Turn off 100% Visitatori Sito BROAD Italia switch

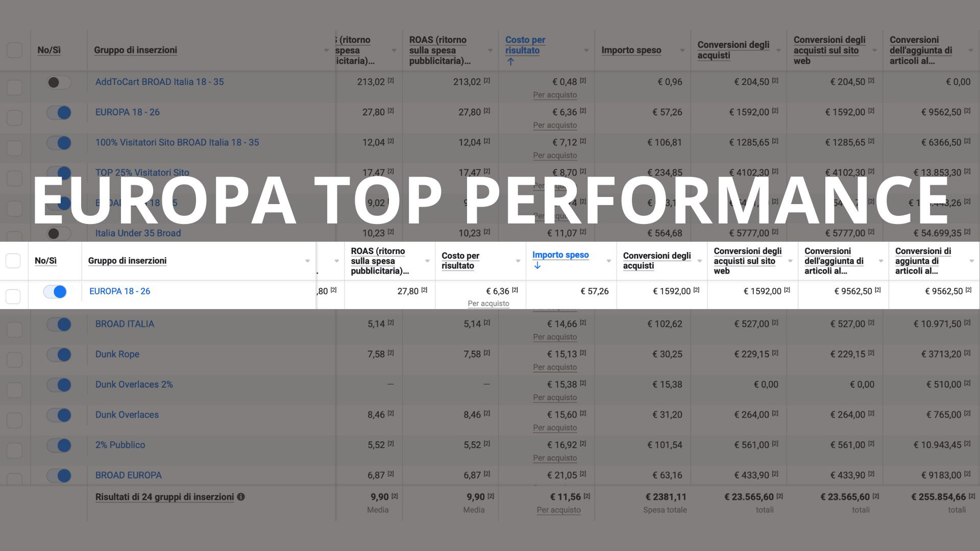[59, 143]
